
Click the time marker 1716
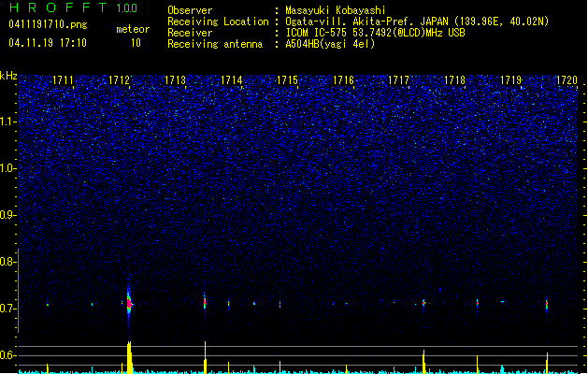[x=343, y=79]
